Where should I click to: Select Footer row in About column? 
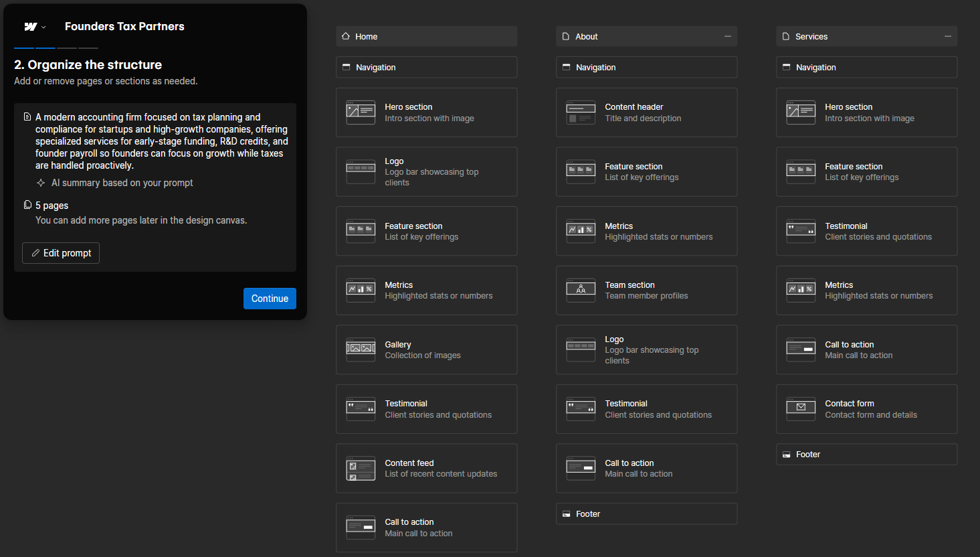pos(646,513)
